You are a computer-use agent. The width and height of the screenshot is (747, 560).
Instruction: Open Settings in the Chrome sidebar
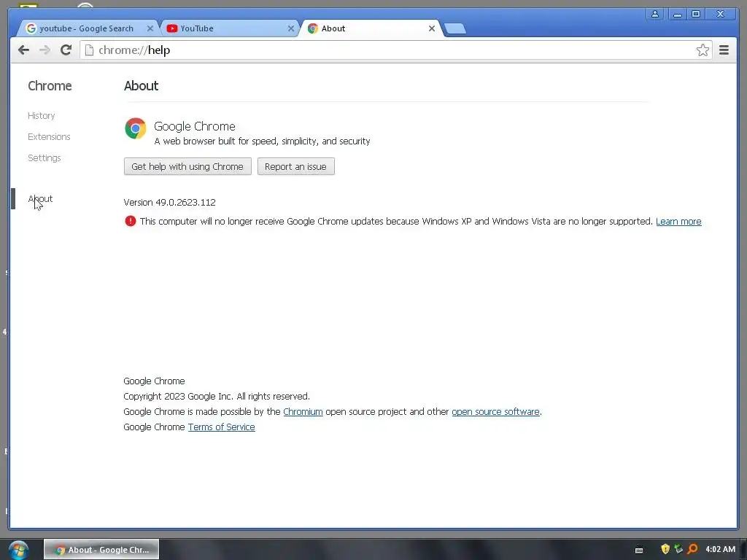pos(44,157)
